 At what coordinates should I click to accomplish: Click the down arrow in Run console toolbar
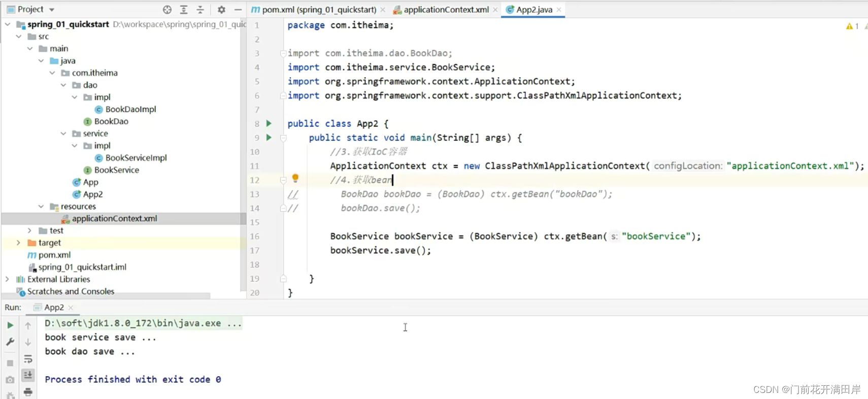tap(28, 342)
